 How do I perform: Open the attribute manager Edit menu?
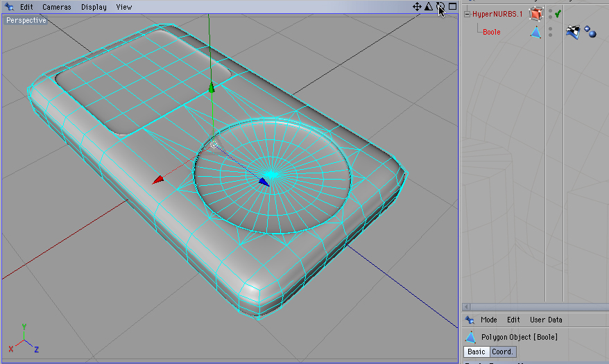513,320
